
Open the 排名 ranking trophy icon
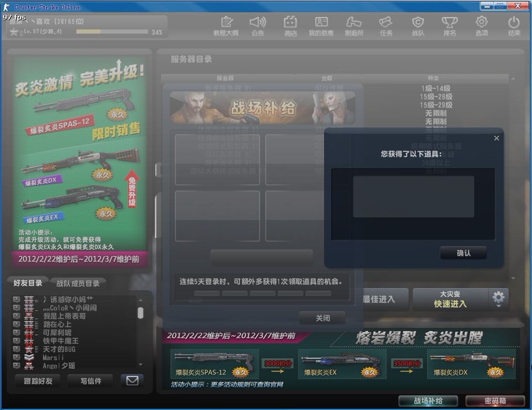tap(449, 26)
